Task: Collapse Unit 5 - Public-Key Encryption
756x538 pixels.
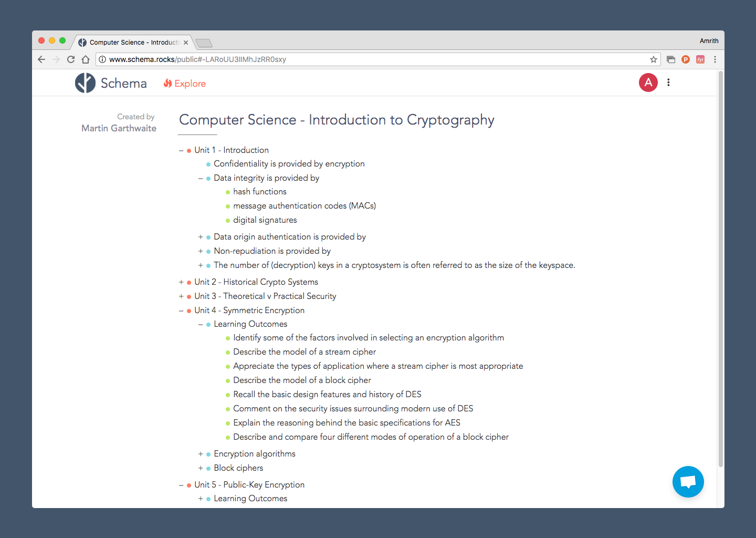Action: coord(181,485)
